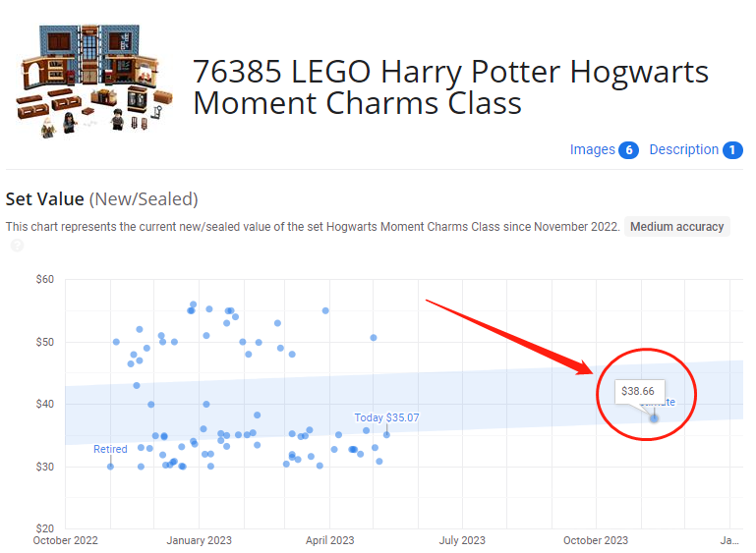This screenshot has height=553, width=756.
Task: Click the estimate point showing $38.66
Action: pos(654,418)
